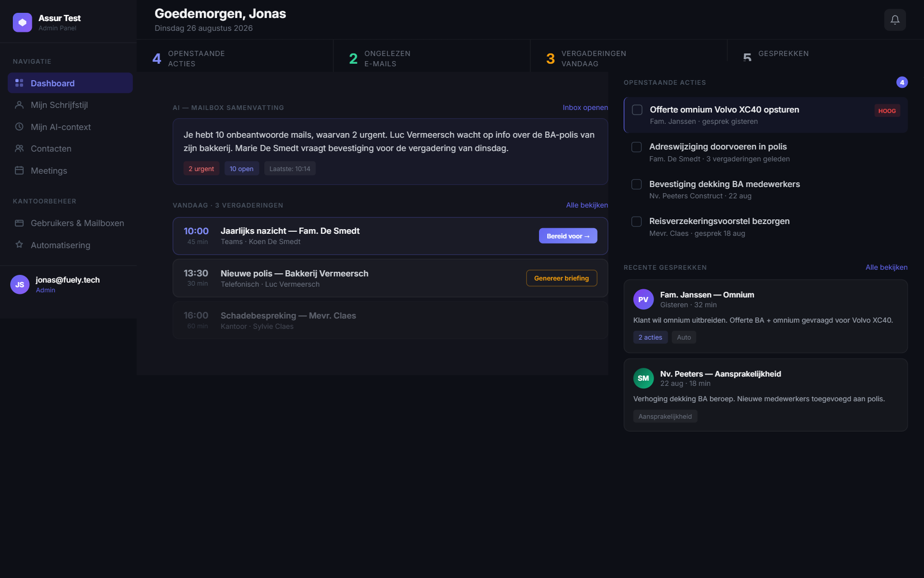The width and height of the screenshot is (924, 578).
Task: Check off Adreswijziging doorvoeren in polis
Action: [637, 147]
